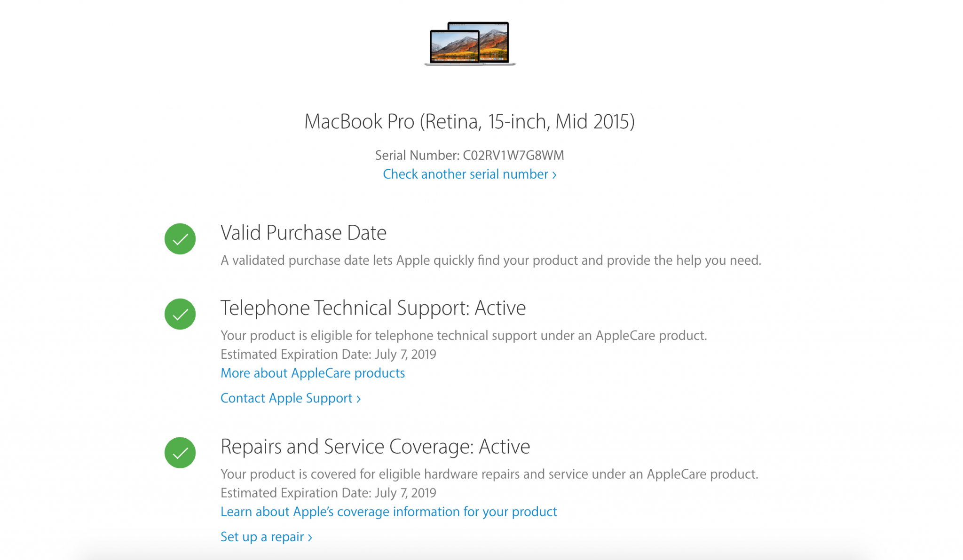Click the green checkmark beside Telephone Technical Support
This screenshot has width=963, height=560.
pos(180,314)
